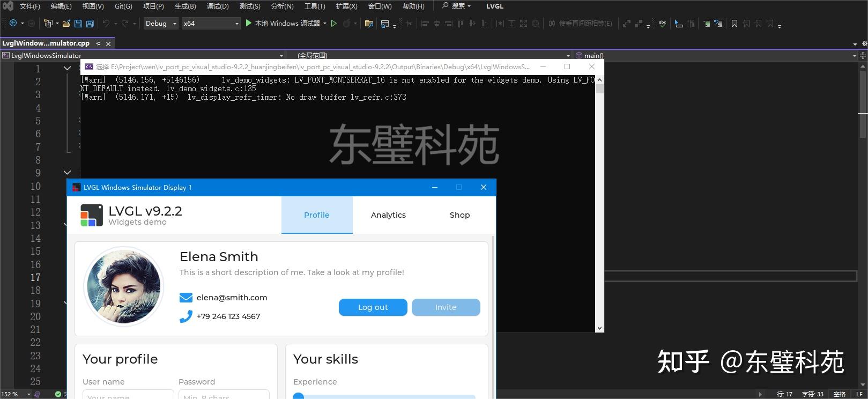Click Start Without Debugging outline play icon
The width and height of the screenshot is (868, 399).
[x=334, y=24]
